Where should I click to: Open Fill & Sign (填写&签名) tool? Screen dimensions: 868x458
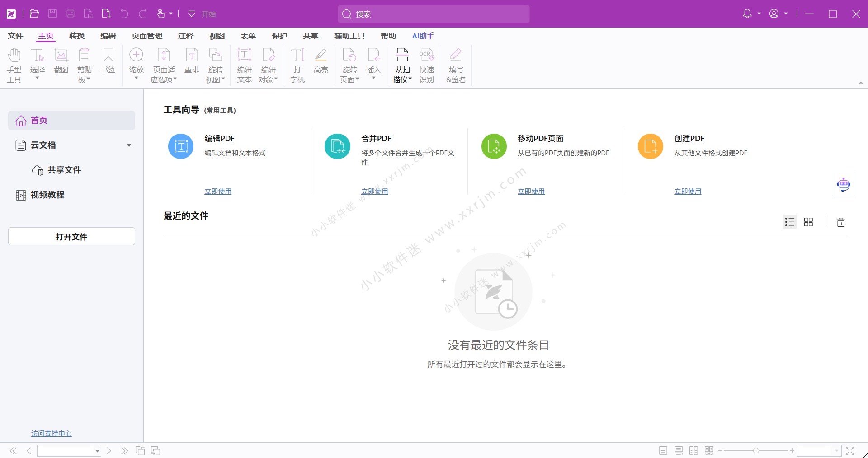(x=456, y=65)
